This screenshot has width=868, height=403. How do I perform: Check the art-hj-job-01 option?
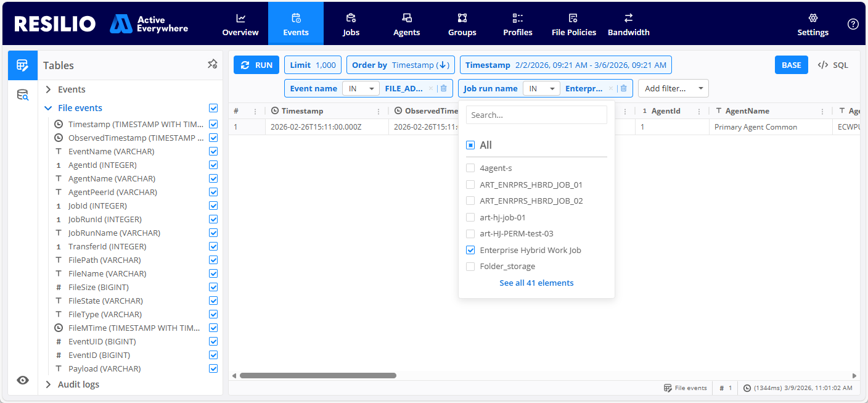[470, 217]
